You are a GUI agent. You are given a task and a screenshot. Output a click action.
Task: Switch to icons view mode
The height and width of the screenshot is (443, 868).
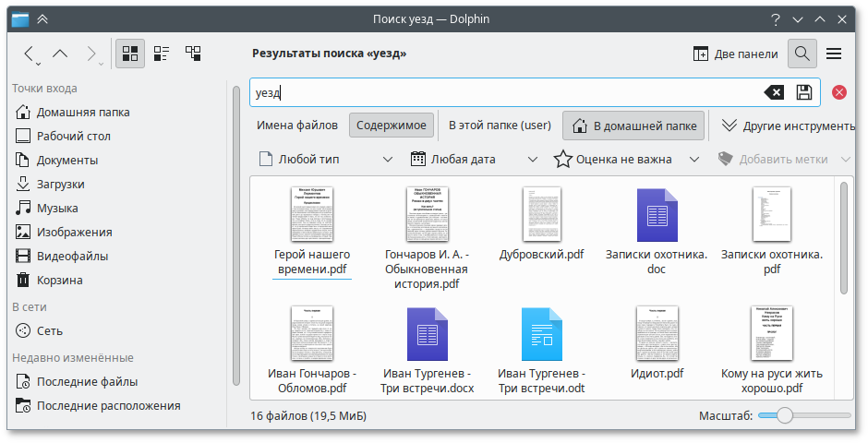129,54
